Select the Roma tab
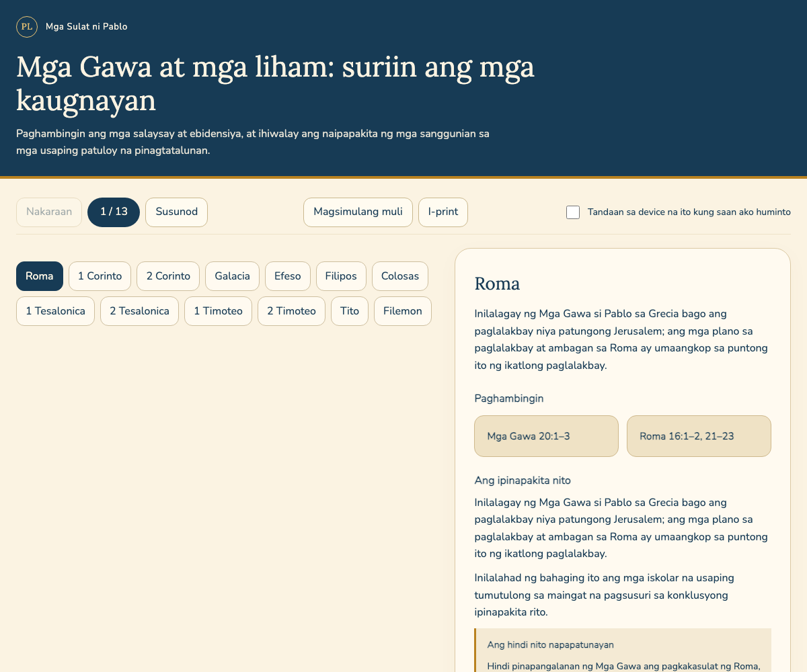Viewport: 807px width, 672px height. (40, 276)
